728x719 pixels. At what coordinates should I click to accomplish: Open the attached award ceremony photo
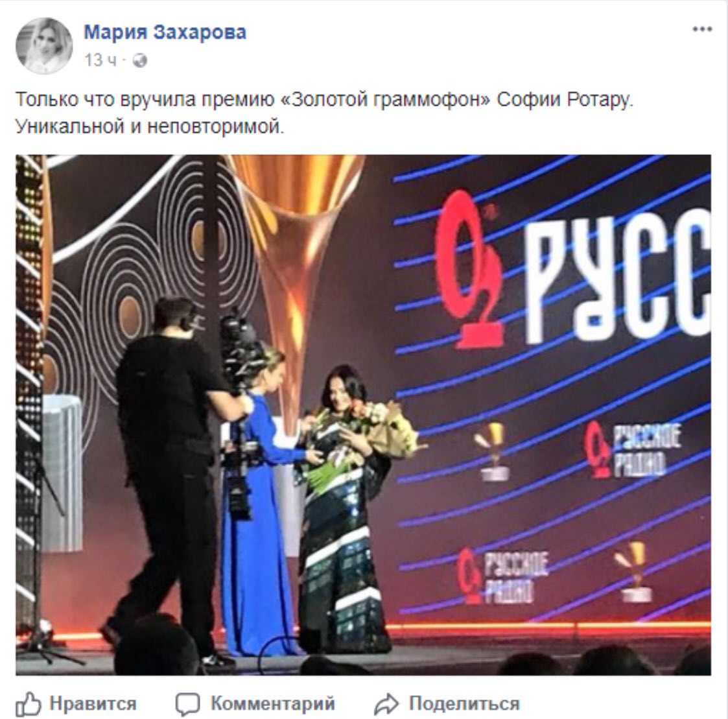point(363,415)
